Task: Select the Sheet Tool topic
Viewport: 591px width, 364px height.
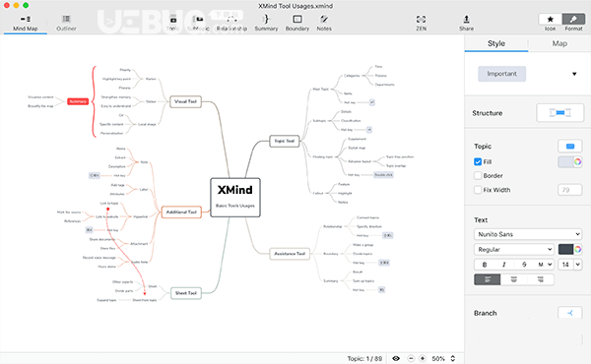Action: (186, 293)
